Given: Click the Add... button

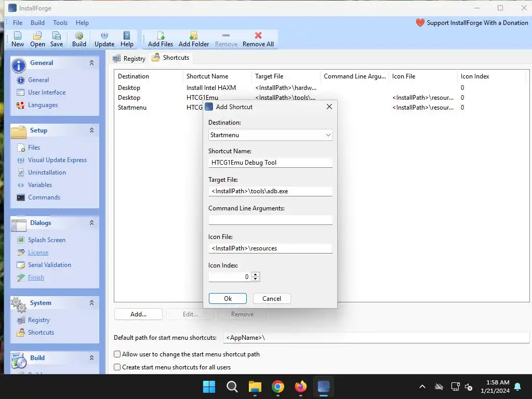Looking at the screenshot, I should pyautogui.click(x=138, y=314).
